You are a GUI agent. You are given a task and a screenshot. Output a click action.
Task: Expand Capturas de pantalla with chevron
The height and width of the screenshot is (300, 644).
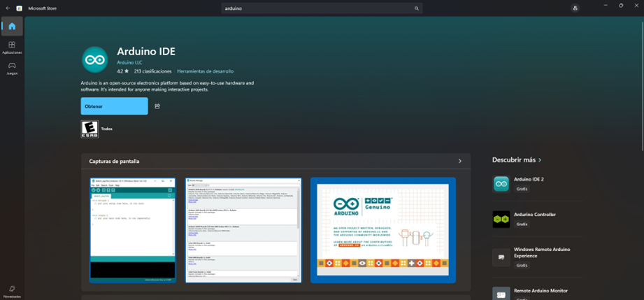tap(459, 161)
